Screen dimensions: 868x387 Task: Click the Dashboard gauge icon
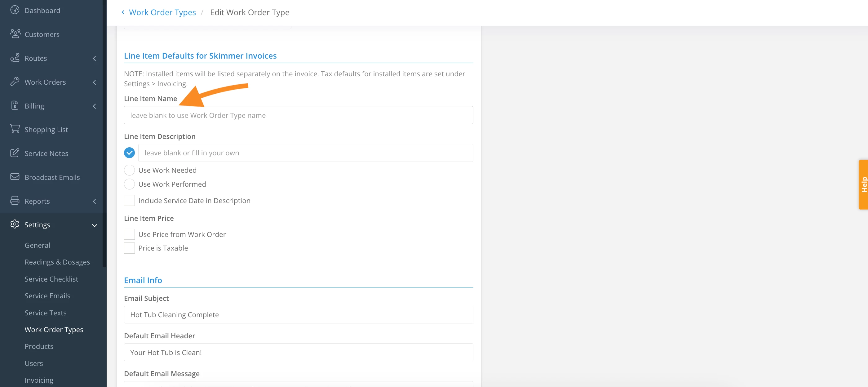tap(15, 10)
